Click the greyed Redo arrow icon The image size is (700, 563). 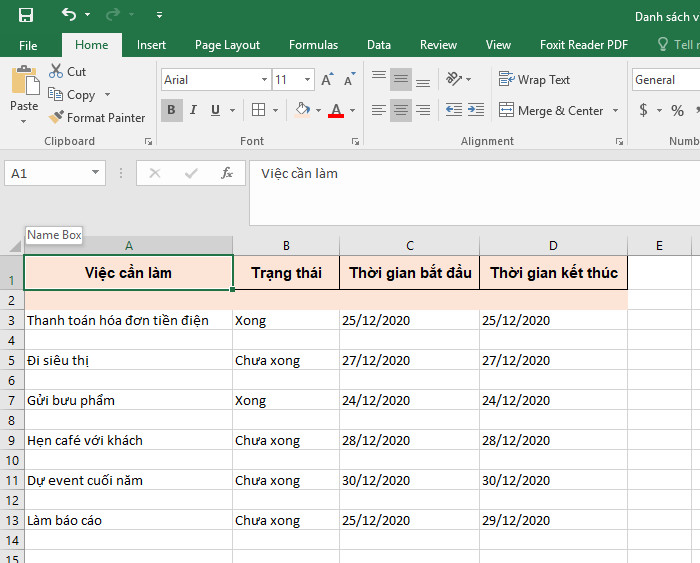112,15
